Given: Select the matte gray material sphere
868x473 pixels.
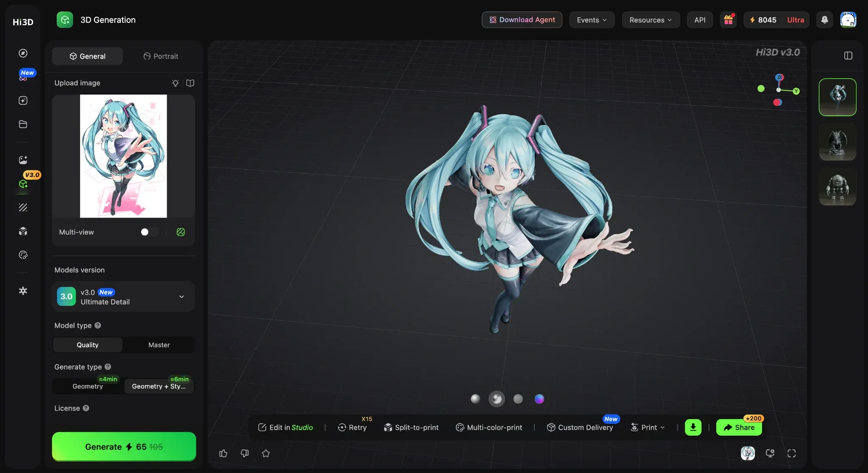Looking at the screenshot, I should (x=518, y=399).
